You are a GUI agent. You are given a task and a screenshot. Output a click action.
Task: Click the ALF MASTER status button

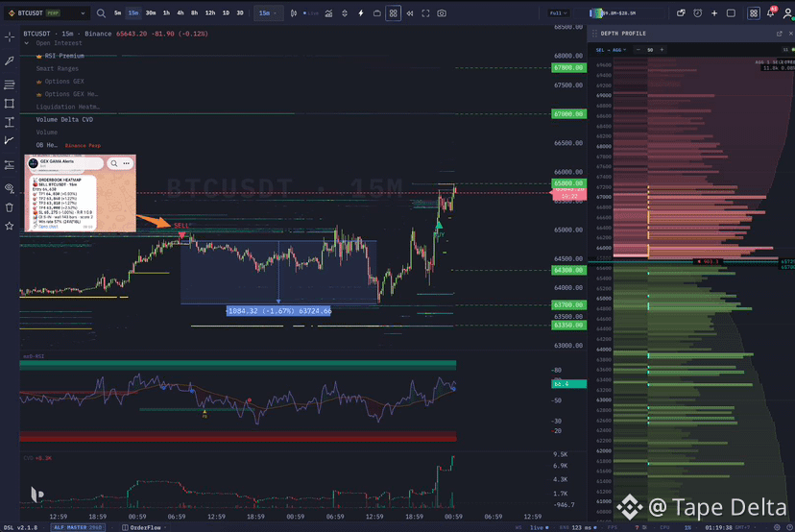coord(78,527)
